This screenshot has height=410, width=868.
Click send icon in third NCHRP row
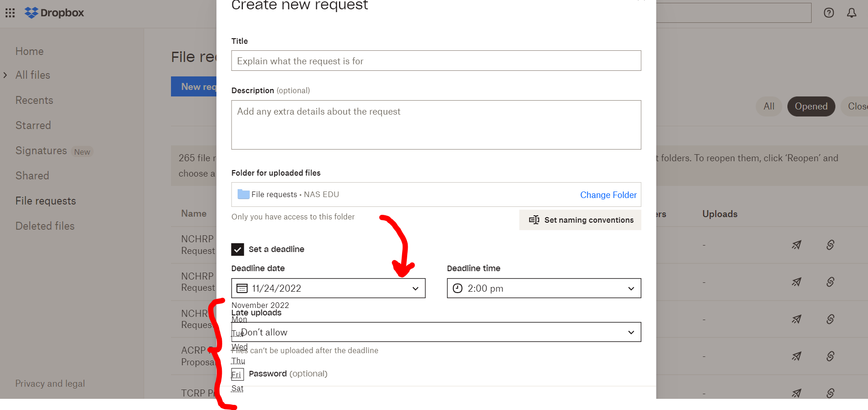[797, 319]
